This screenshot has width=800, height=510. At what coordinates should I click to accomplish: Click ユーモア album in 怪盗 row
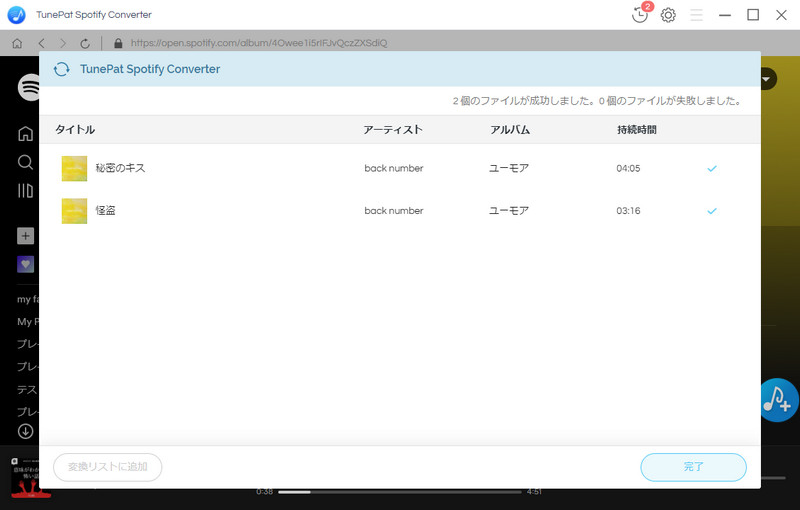(x=509, y=211)
